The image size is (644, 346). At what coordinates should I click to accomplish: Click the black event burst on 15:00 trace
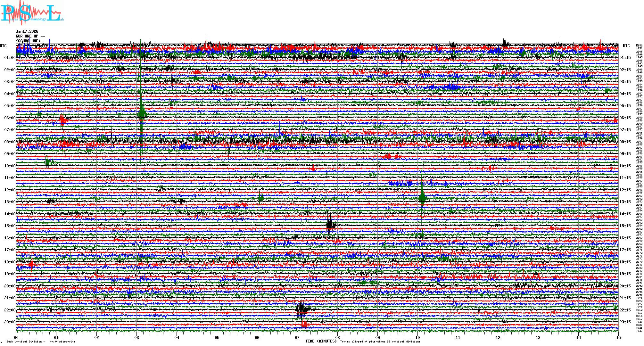tap(330, 225)
